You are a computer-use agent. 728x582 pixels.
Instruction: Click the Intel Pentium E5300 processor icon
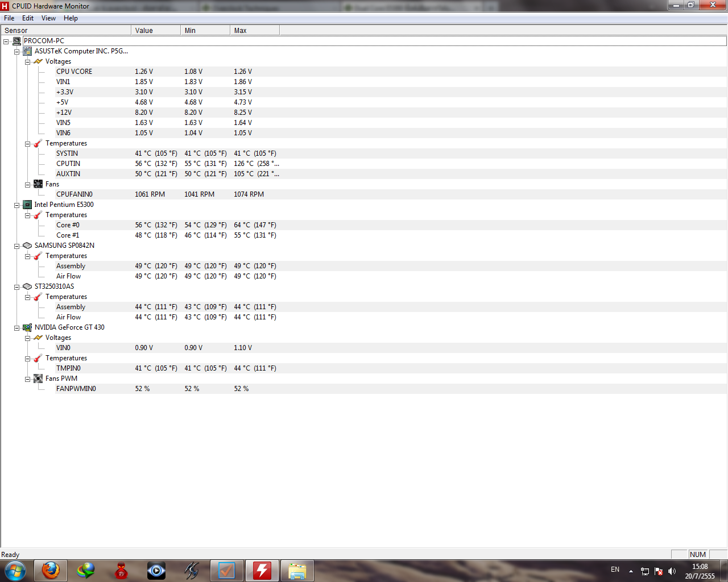pyautogui.click(x=27, y=205)
